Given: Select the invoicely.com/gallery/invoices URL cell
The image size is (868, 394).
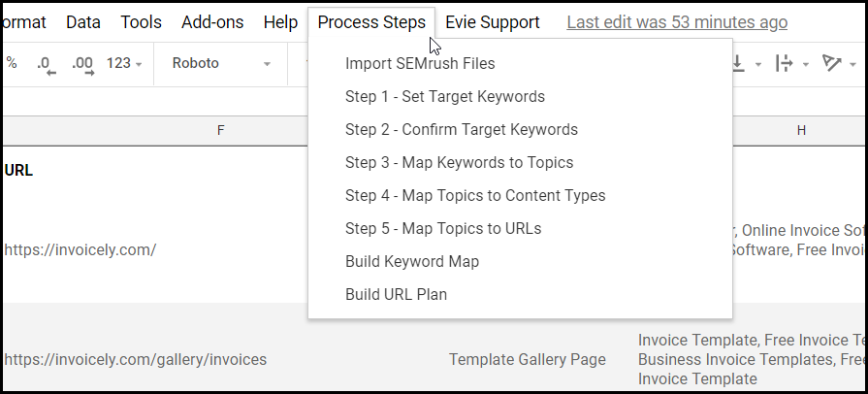Looking at the screenshot, I should (135, 359).
